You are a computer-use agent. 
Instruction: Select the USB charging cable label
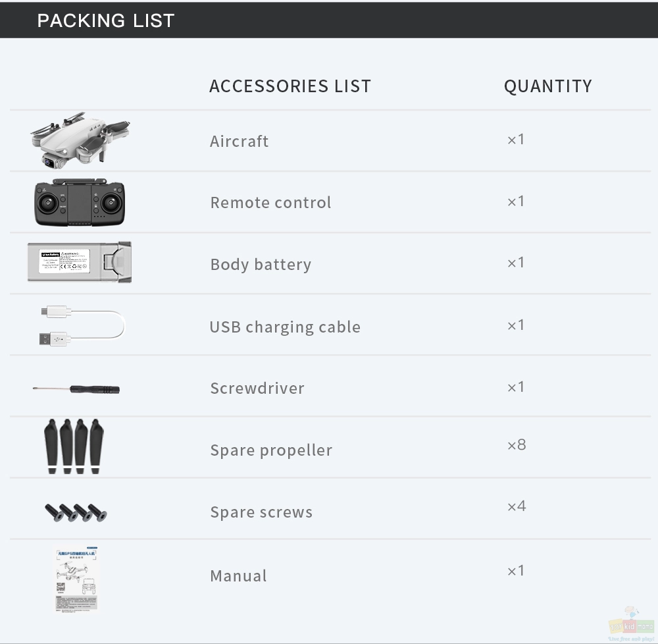285,327
